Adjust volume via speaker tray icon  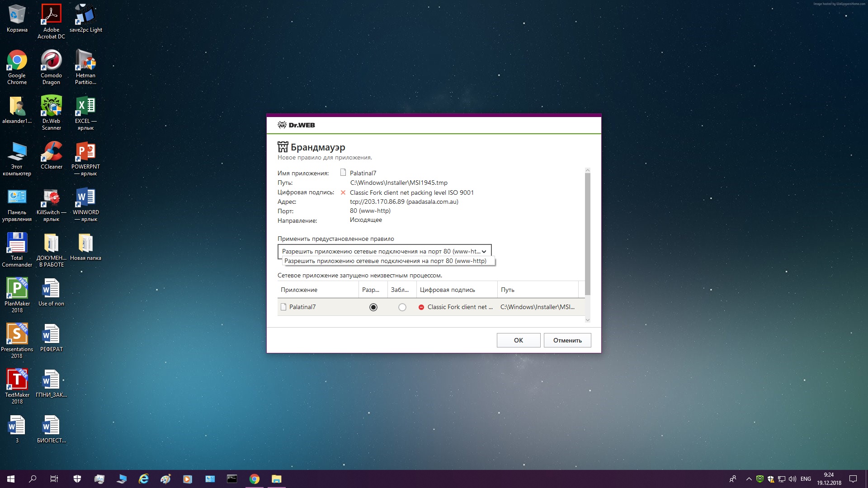pyautogui.click(x=792, y=479)
